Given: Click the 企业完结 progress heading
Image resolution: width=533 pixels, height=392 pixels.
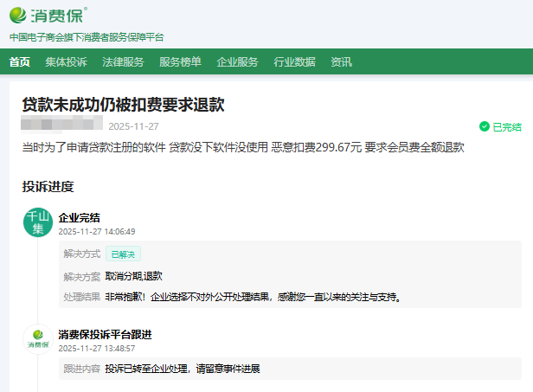Looking at the screenshot, I should [79, 217].
